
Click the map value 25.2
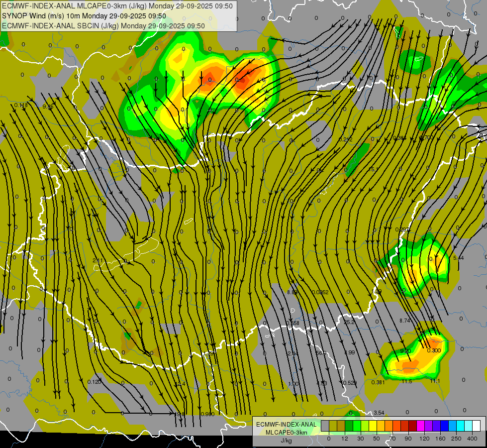[349, 322]
